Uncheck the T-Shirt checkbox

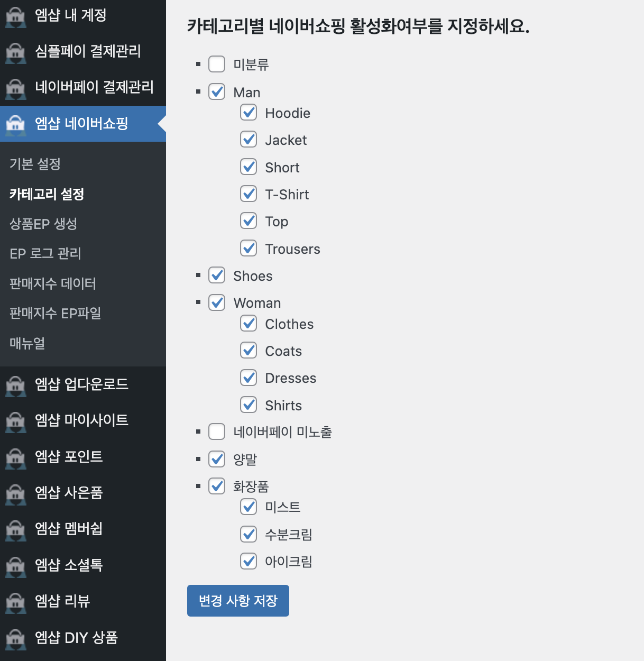pyautogui.click(x=249, y=194)
